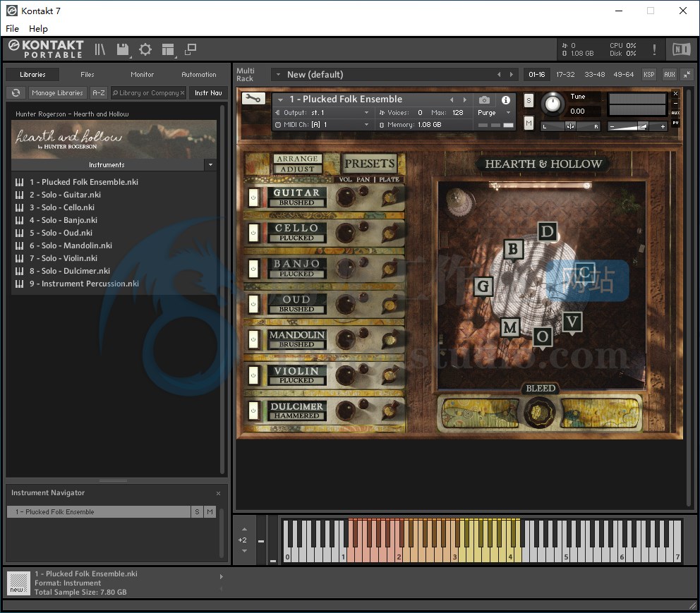700x613 pixels.
Task: Open the library browser icon
Action: click(x=99, y=49)
